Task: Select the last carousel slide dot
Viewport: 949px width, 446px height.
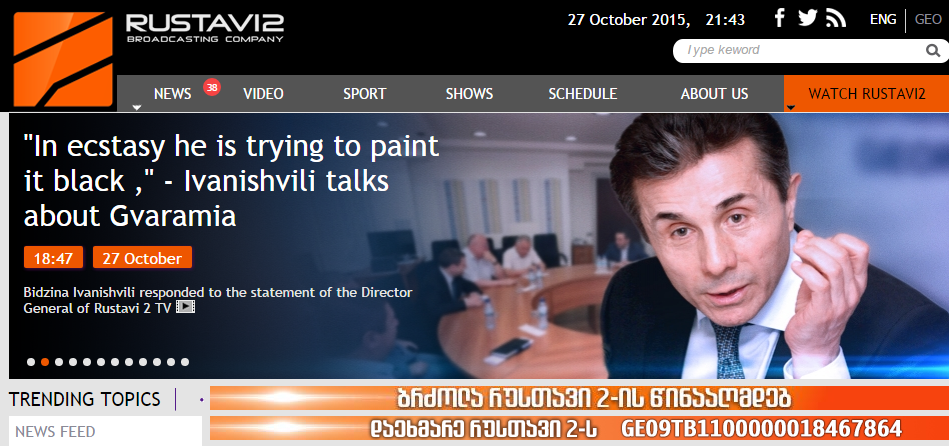Action: point(185,362)
